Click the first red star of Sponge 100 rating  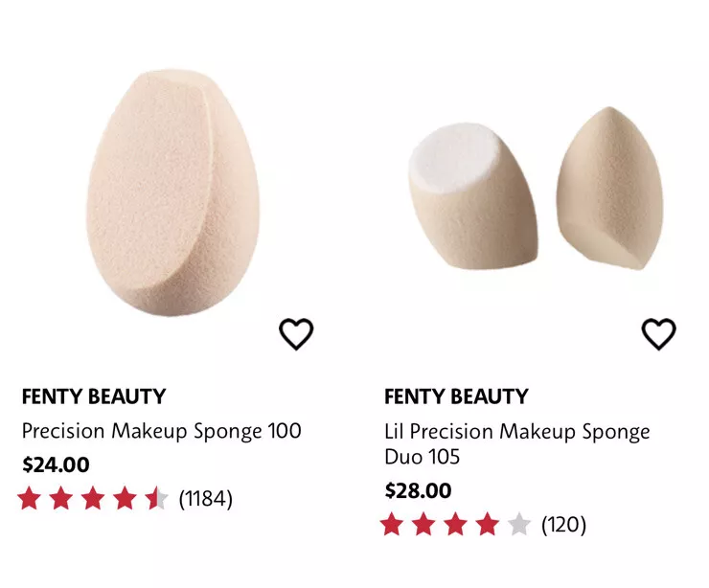[x=30, y=498]
